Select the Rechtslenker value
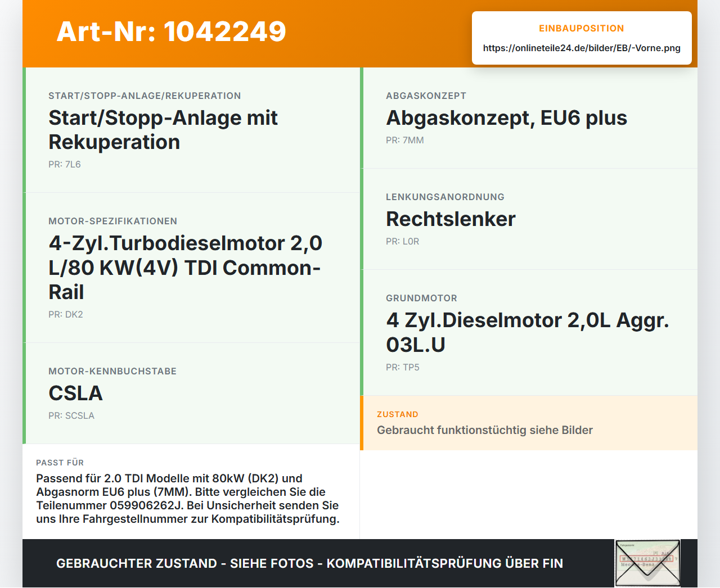The image size is (720, 588). point(451,219)
